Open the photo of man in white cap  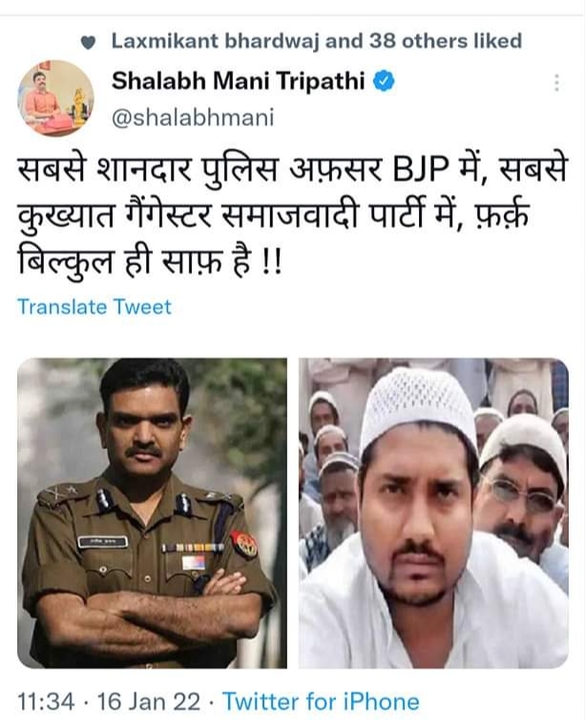point(433,513)
